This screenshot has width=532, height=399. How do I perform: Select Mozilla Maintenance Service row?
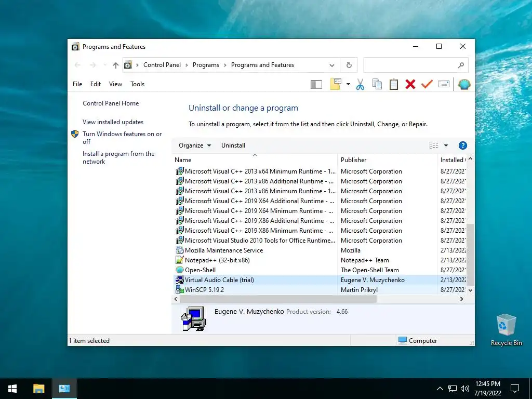coord(321,250)
